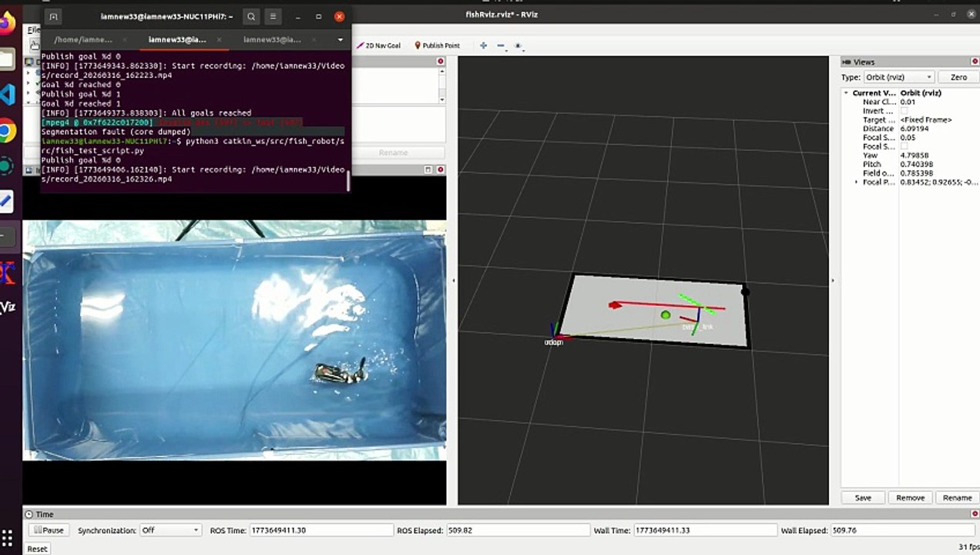This screenshot has width=980, height=555.
Task: Click the plus add-tool icon in RViz toolbar
Action: pos(483,45)
